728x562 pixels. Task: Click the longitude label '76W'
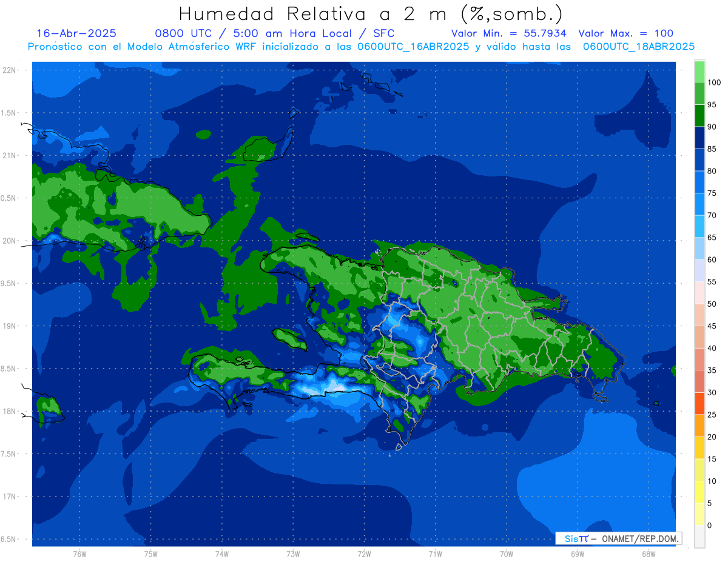pos(79,554)
